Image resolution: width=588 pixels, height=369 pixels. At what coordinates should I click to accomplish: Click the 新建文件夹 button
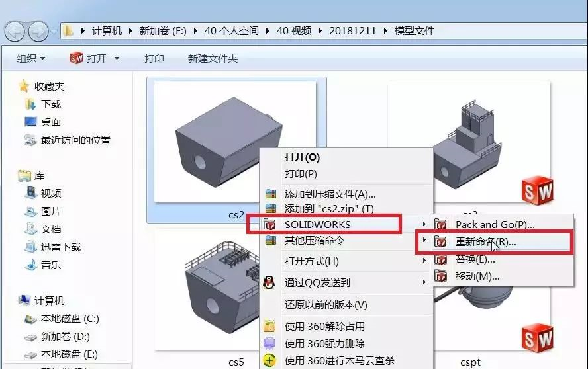click(x=213, y=58)
